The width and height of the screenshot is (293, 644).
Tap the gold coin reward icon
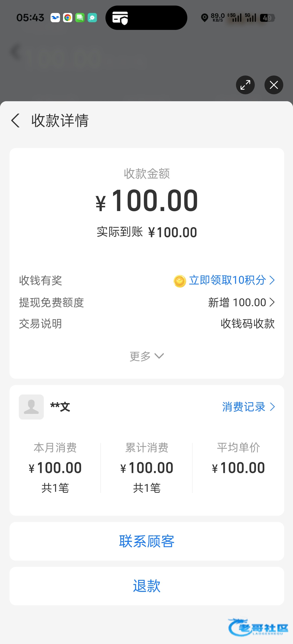coord(180,281)
